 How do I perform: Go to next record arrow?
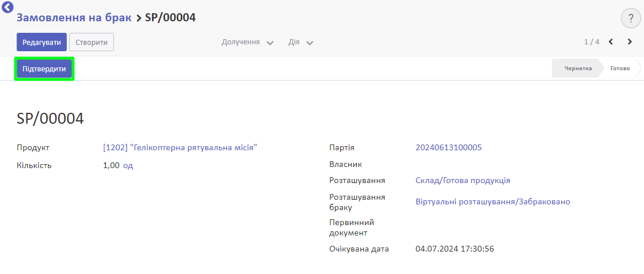pyautogui.click(x=630, y=42)
